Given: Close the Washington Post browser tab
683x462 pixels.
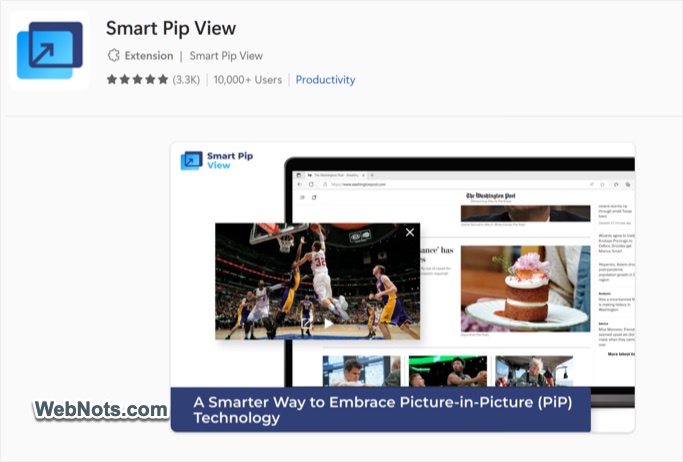Looking at the screenshot, I should click(364, 175).
